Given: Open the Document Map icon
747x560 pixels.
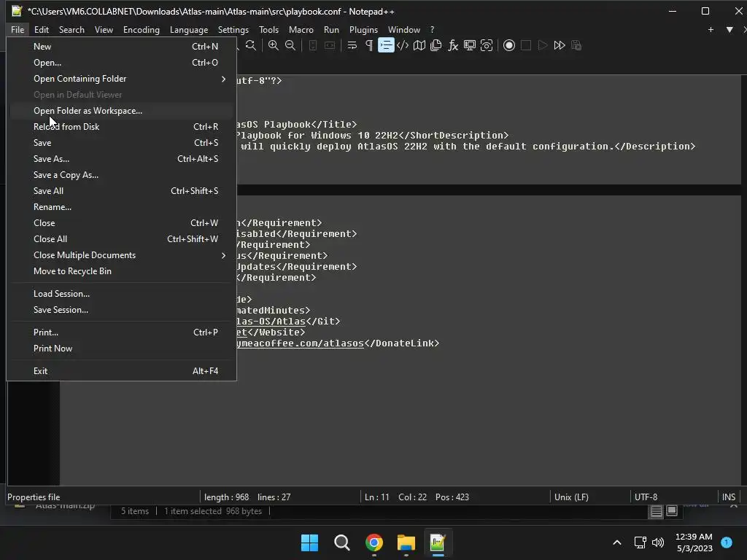Looking at the screenshot, I should click(x=419, y=45).
